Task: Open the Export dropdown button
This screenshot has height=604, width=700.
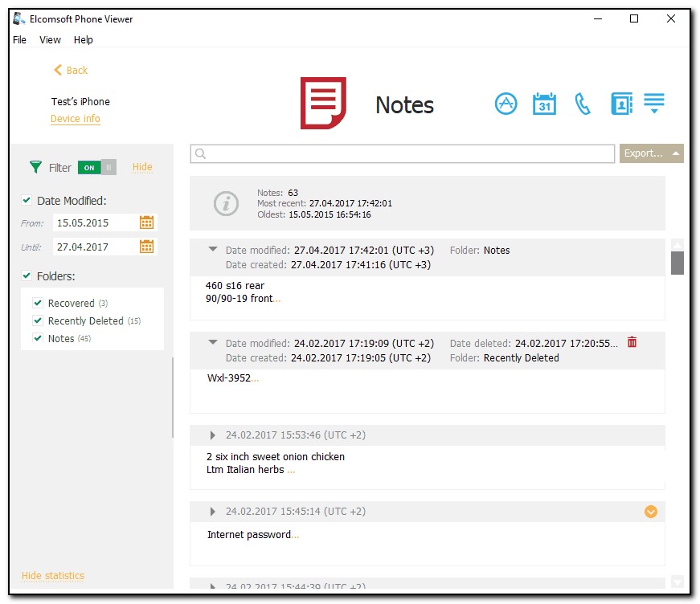Action: click(x=651, y=153)
